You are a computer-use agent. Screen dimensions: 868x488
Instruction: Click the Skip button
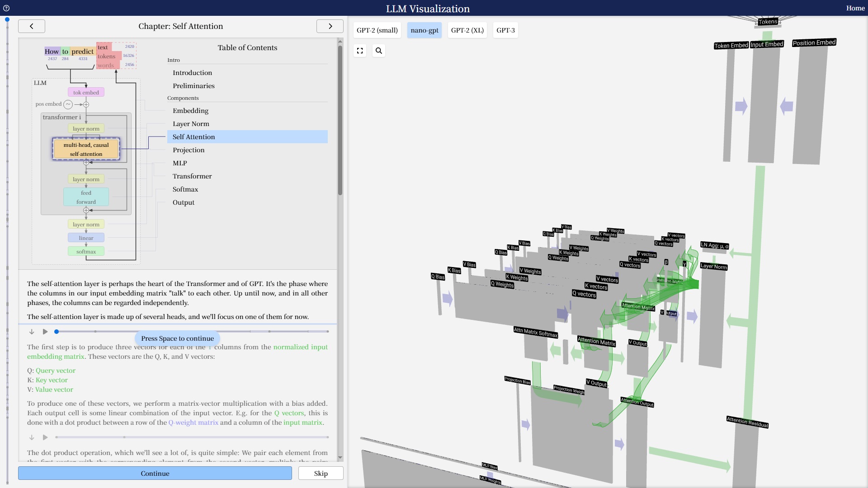(321, 473)
